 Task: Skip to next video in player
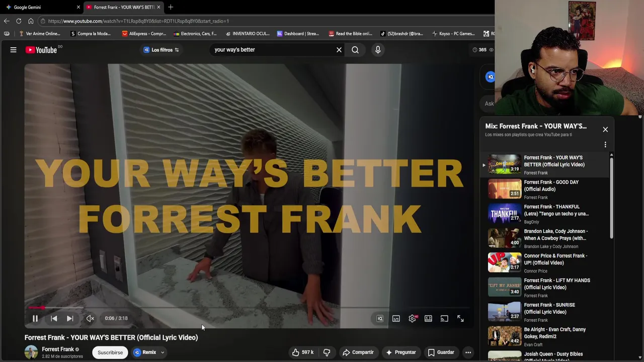[70, 318]
